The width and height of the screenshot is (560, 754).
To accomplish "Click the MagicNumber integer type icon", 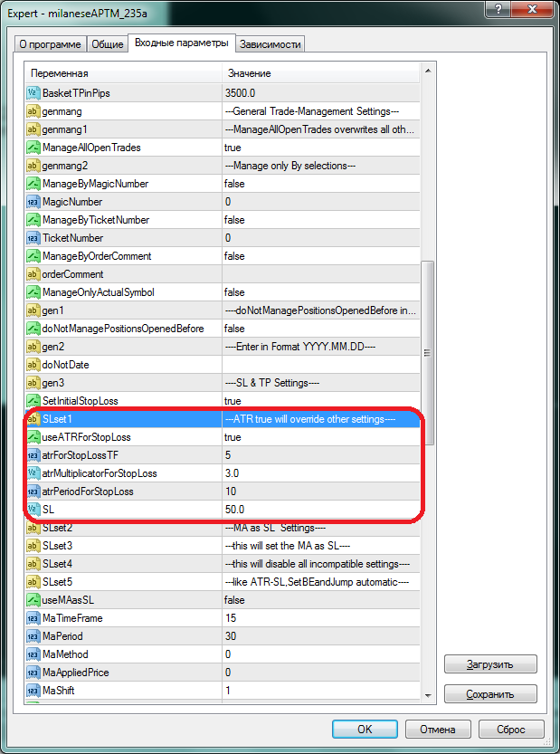I will click(33, 202).
